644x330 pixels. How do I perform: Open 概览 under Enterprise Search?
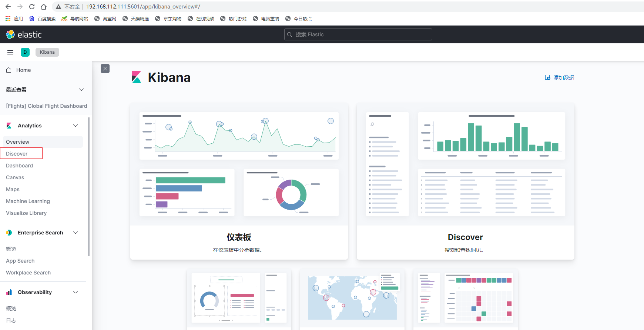pyautogui.click(x=11, y=249)
